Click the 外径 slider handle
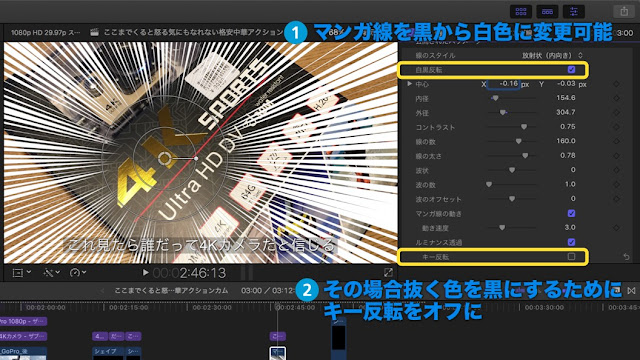The height and width of the screenshot is (360, 640). [x=503, y=113]
